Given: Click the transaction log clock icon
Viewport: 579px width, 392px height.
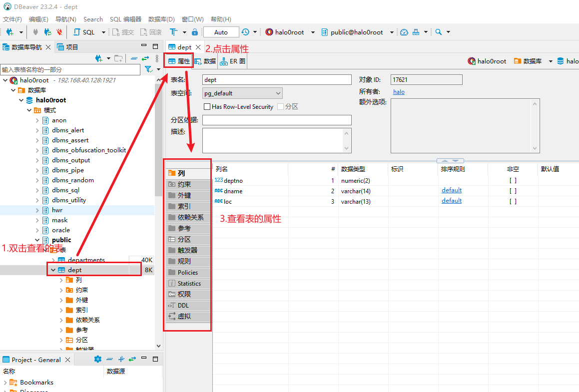Looking at the screenshot, I should [245, 32].
